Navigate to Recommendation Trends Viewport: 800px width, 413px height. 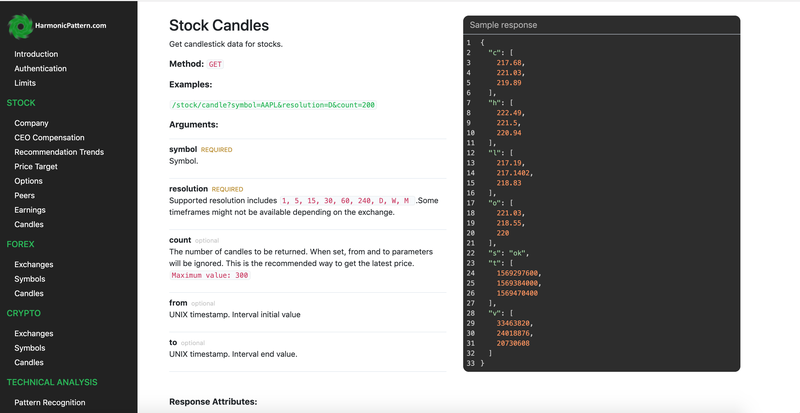59,152
